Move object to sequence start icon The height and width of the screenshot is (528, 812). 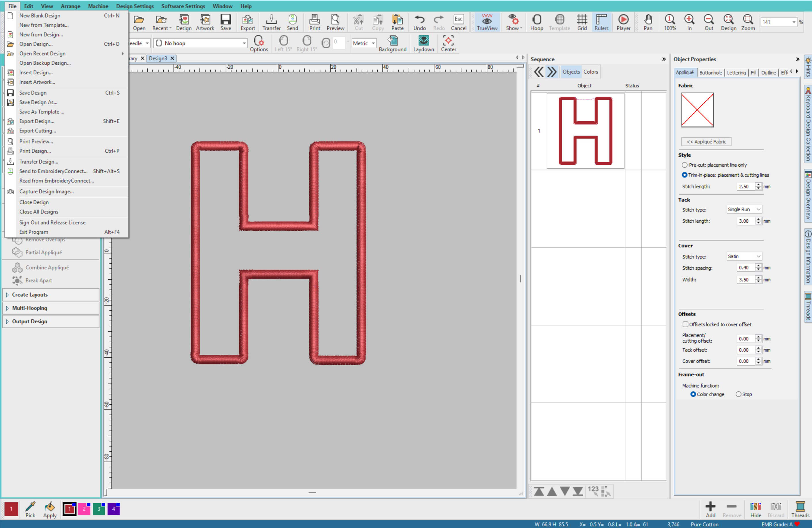point(539,491)
